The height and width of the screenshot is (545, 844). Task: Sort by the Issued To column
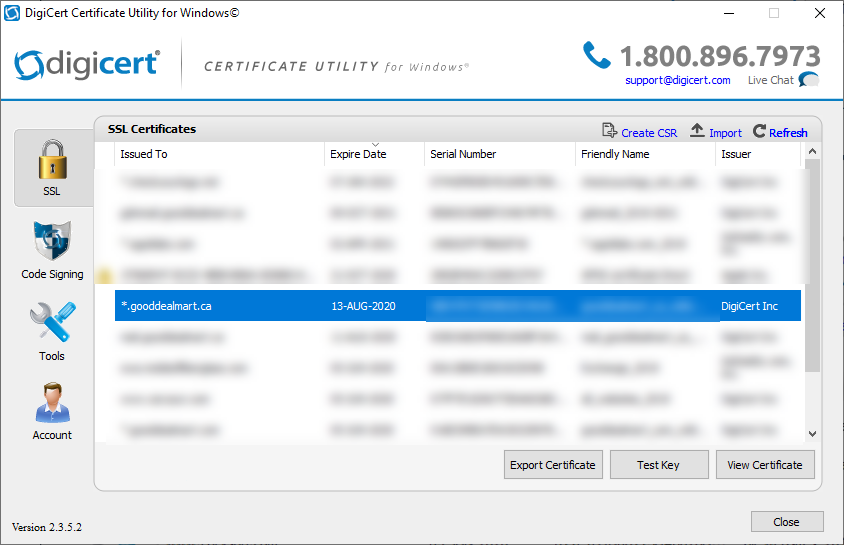219,154
